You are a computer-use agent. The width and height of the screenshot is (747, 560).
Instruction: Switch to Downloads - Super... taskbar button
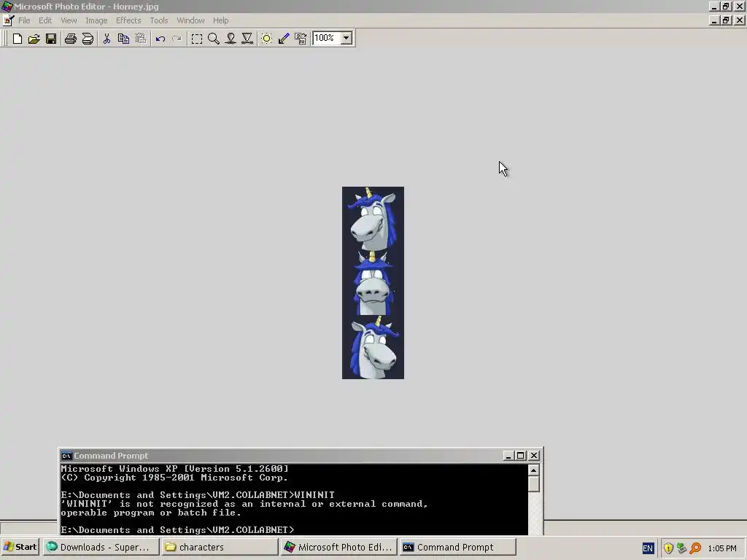click(x=101, y=547)
